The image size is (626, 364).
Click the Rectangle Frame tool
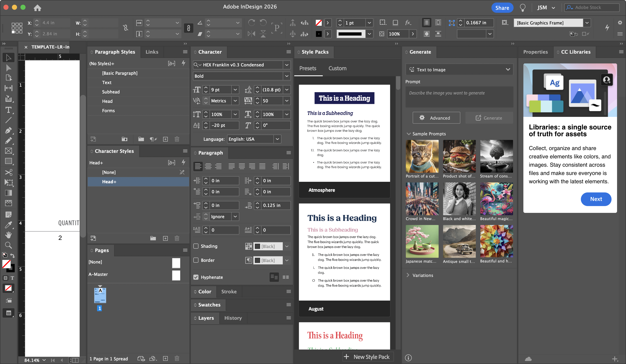coord(8,151)
